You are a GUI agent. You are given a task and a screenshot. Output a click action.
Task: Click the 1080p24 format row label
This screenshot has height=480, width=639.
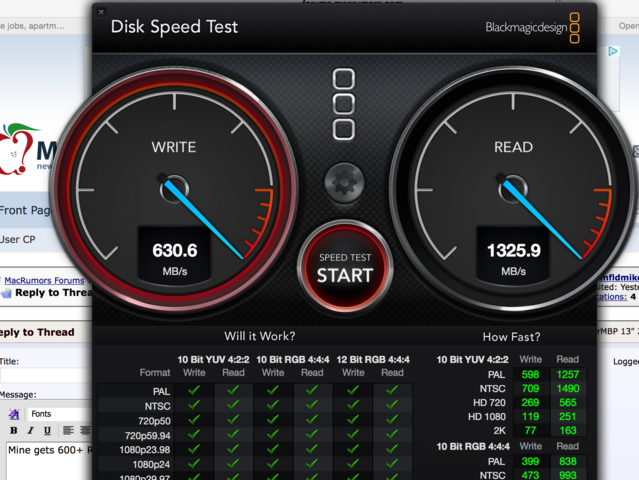(x=151, y=465)
